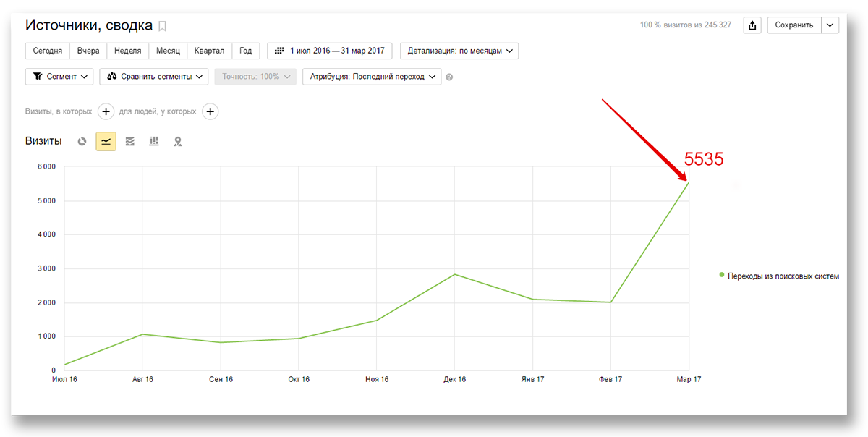868x437 pixels.
Task: Click the '100 % визитов из 245 327' text
Action: point(686,25)
